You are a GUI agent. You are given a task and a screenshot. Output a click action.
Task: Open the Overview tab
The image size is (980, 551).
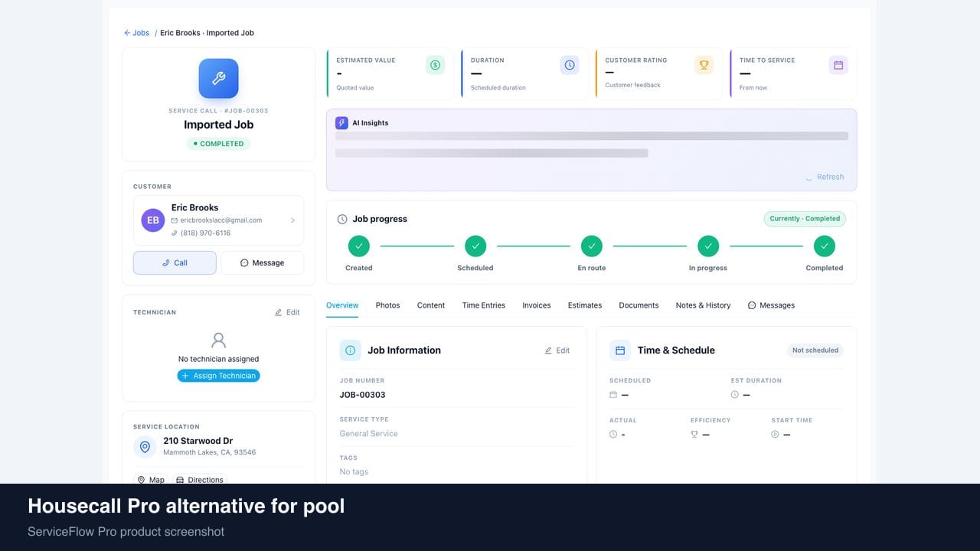[x=342, y=305]
